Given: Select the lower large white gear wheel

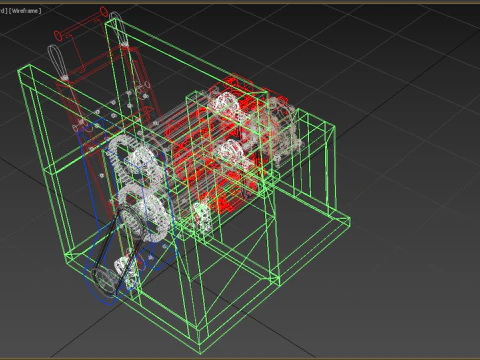Looking at the screenshot, I should click(144, 212).
